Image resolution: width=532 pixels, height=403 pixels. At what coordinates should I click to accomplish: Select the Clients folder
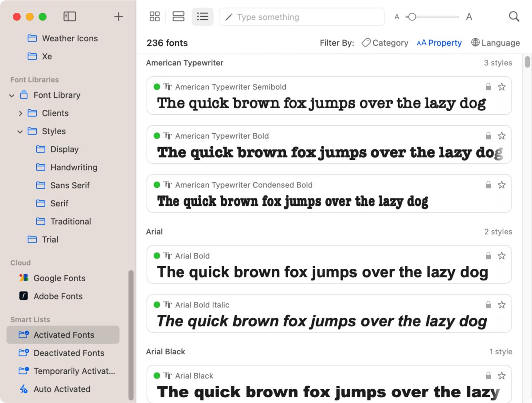click(x=48, y=113)
